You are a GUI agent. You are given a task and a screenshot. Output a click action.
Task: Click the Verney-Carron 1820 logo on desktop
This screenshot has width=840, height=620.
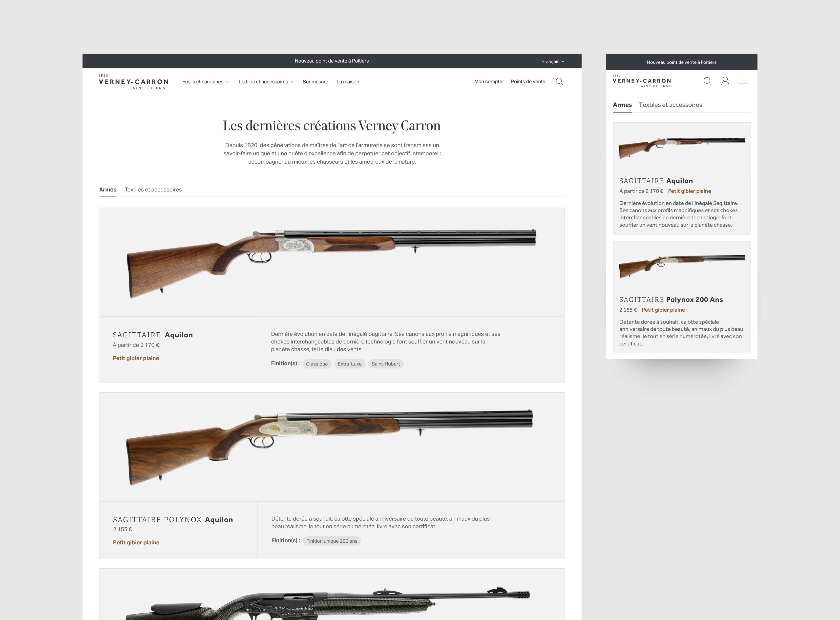134,82
